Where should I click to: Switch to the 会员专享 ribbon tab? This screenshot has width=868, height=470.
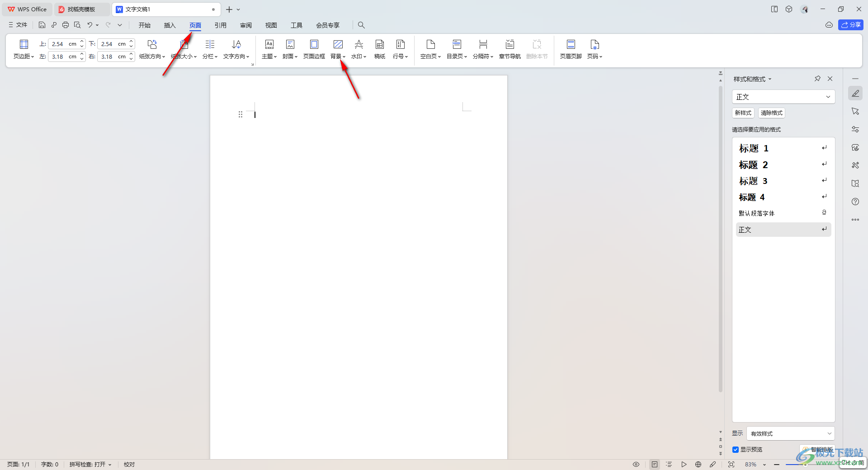tap(328, 25)
